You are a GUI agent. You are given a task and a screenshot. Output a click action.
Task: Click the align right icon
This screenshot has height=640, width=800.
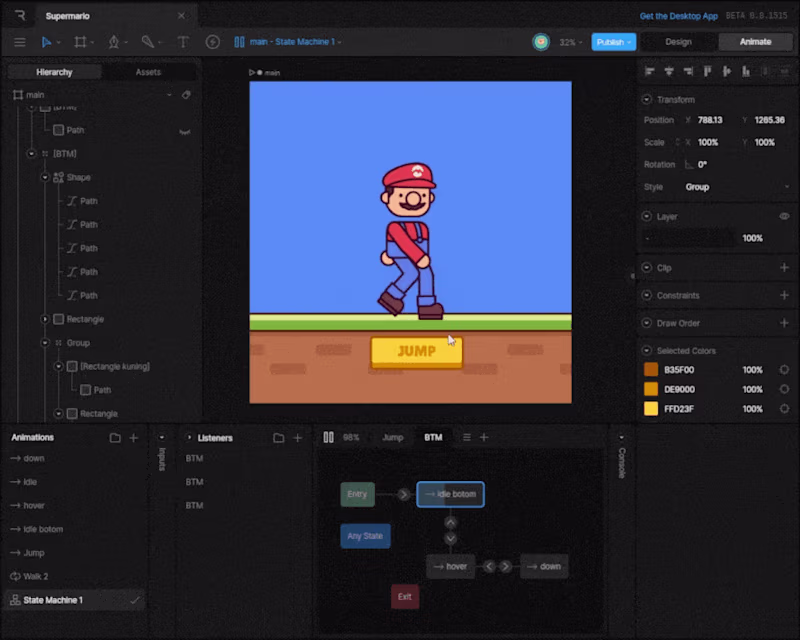[688, 71]
